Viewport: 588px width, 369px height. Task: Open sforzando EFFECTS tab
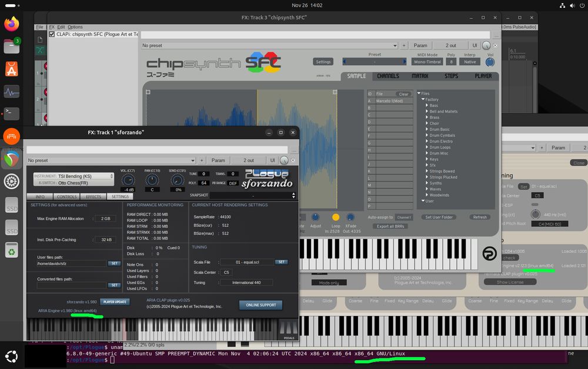[x=93, y=197]
